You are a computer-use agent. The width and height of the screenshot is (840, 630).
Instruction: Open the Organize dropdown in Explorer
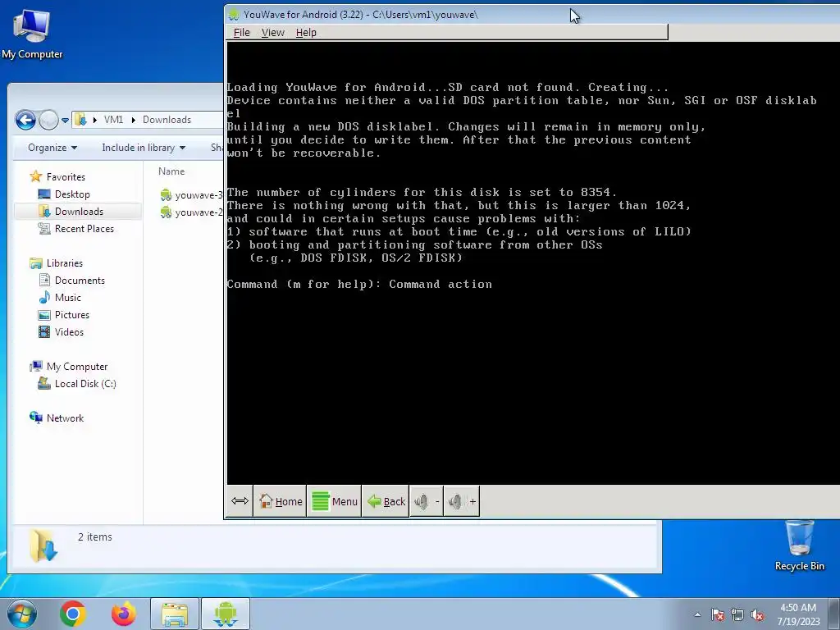click(52, 148)
